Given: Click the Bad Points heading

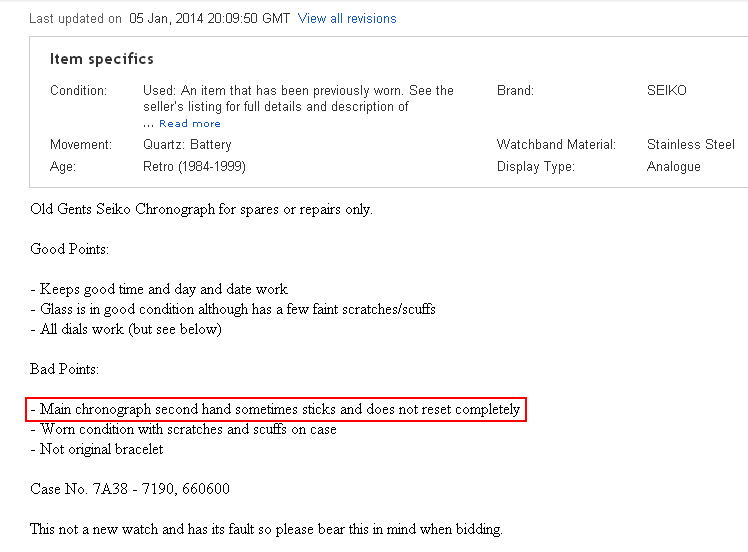Looking at the screenshot, I should click(x=64, y=369).
